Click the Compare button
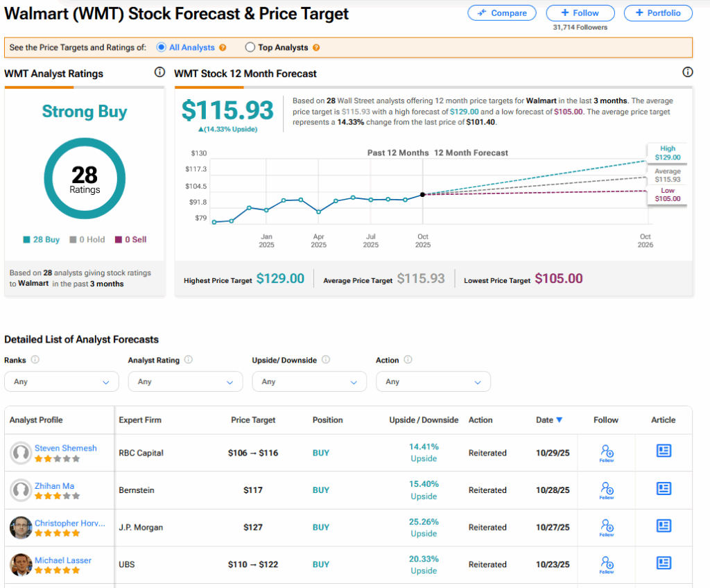Image resolution: width=710 pixels, height=588 pixels. (501, 12)
